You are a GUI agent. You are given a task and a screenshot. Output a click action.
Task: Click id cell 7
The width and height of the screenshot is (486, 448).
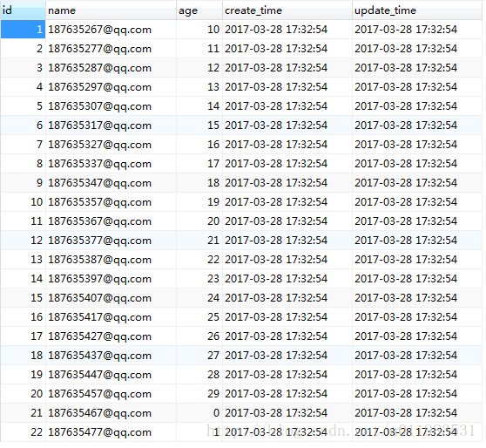click(x=23, y=145)
